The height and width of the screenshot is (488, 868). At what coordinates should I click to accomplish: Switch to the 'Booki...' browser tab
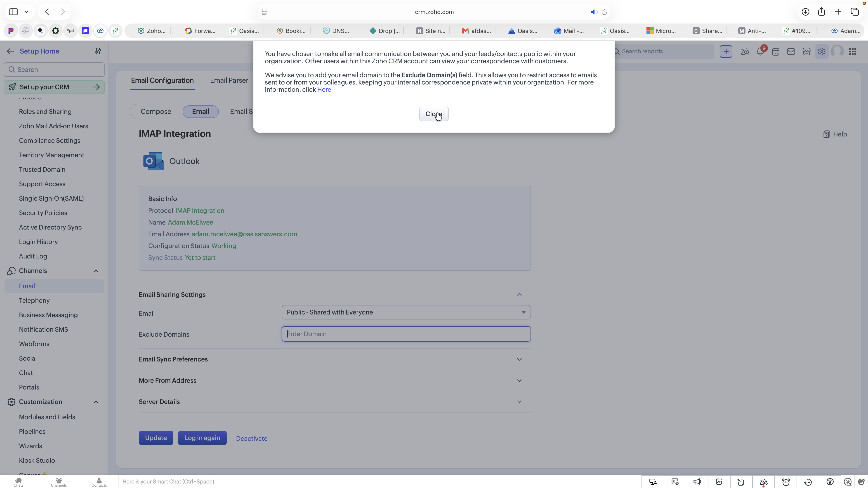coord(291,31)
